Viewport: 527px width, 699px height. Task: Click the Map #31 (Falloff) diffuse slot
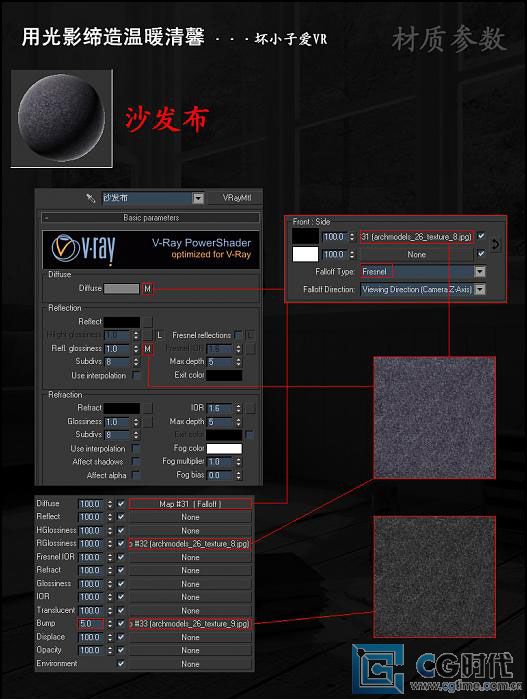[190, 504]
